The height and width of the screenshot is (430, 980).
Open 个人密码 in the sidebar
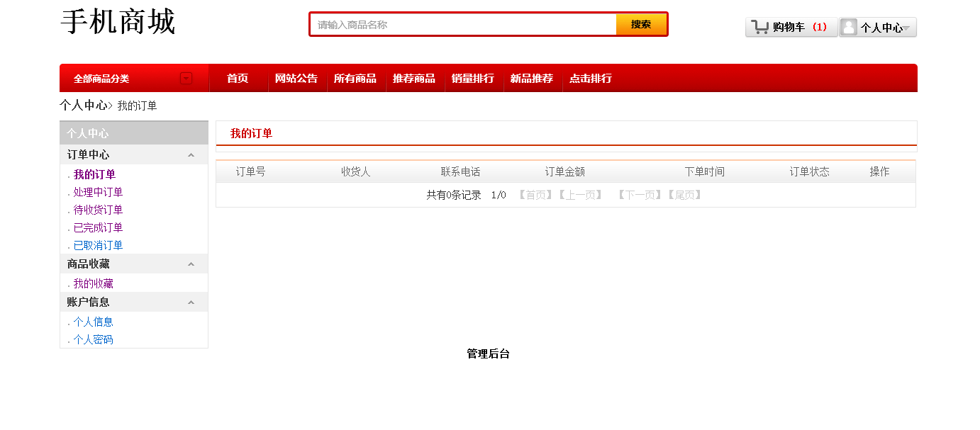[93, 339]
